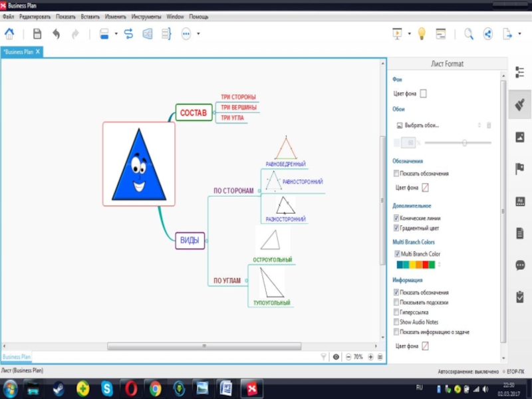
Task: Start presentation mode
Action: (x=397, y=34)
